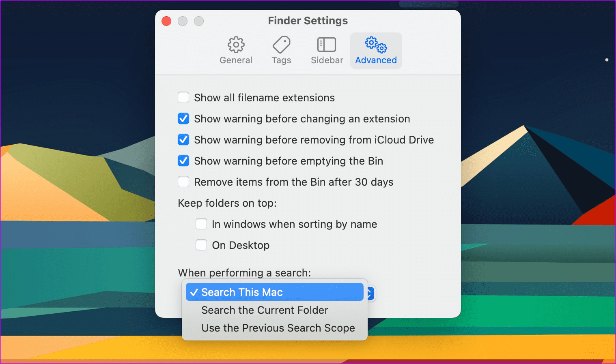The width and height of the screenshot is (616, 364).
Task: Click the greyed-out minimize window button
Action: (183, 21)
